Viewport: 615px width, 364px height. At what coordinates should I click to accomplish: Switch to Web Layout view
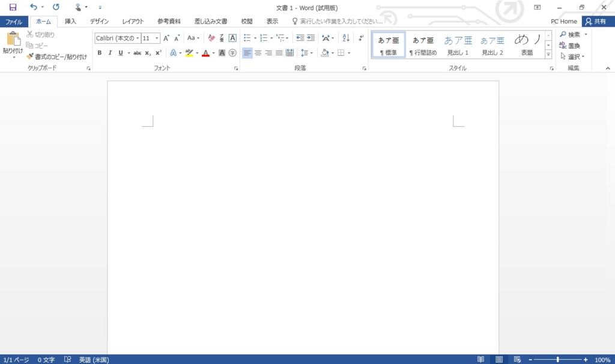pyautogui.click(x=517, y=359)
